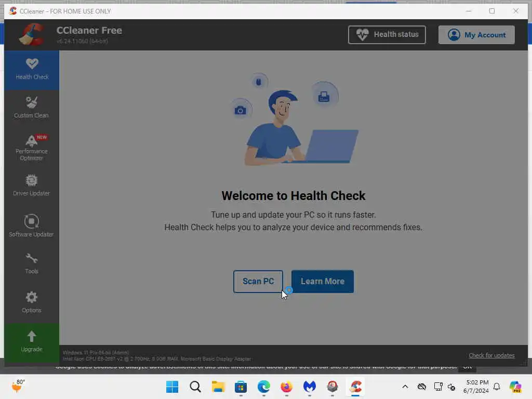This screenshot has height=399, width=532.
Task: Click the network display tray icon
Action: [438, 387]
